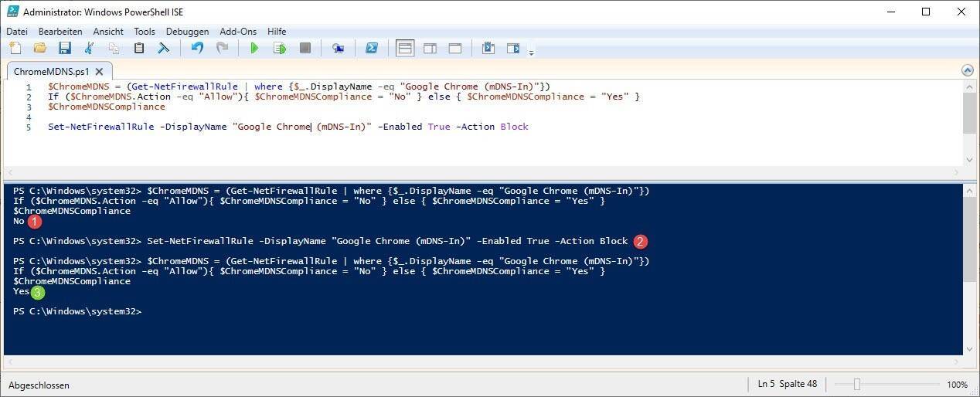Click the New script icon

pos(15,48)
